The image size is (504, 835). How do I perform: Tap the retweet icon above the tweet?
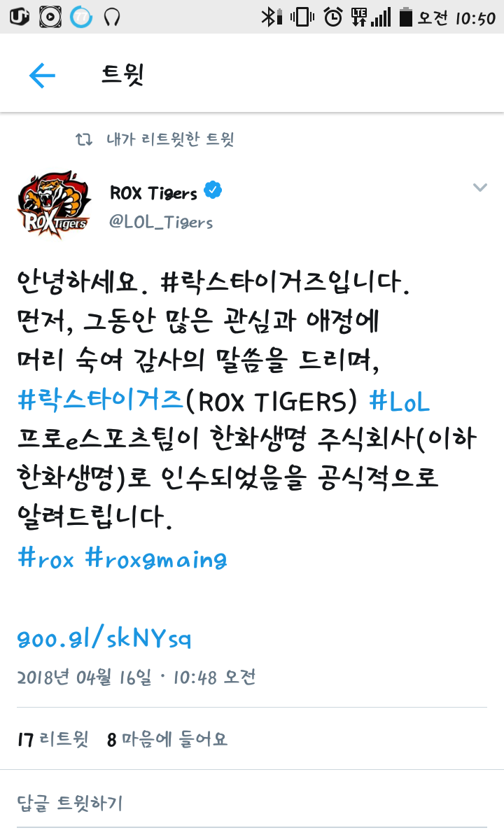pos(83,139)
